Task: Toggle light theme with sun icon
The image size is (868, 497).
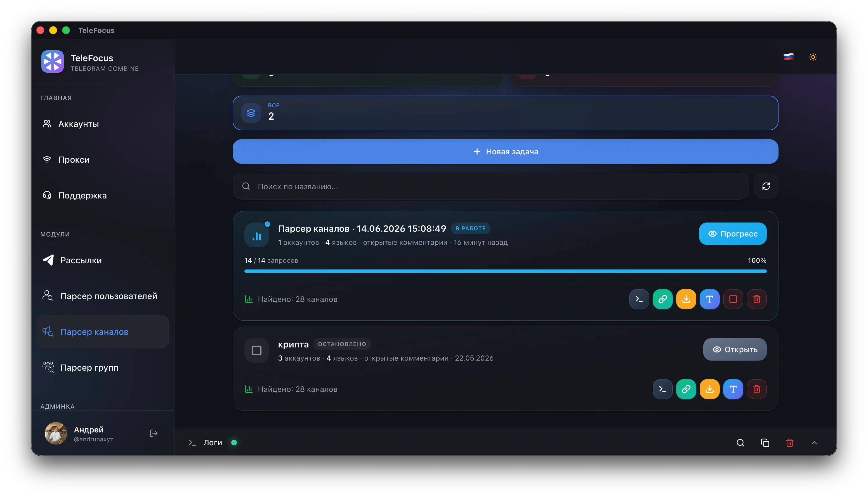Action: pyautogui.click(x=813, y=57)
